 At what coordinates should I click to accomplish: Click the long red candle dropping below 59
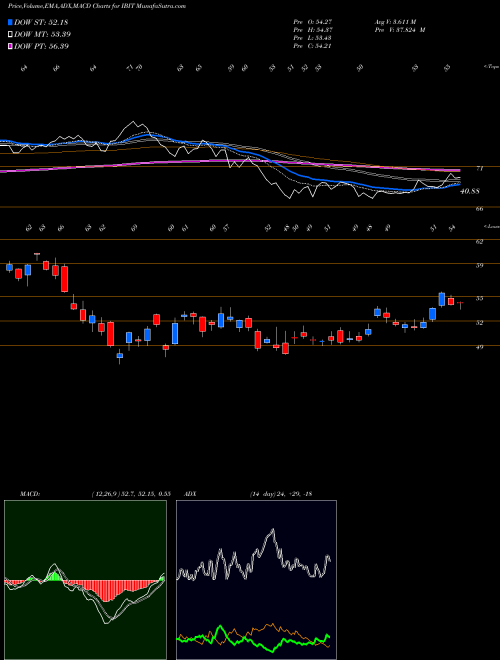[x=64, y=278]
